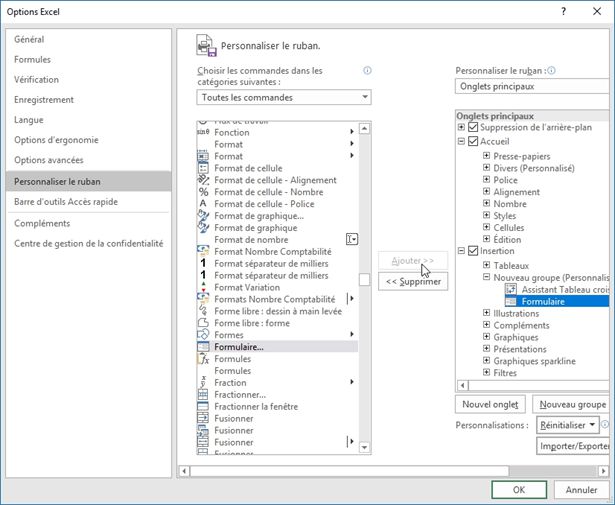Click the dialog bottom scroll-right arrow

point(604,470)
